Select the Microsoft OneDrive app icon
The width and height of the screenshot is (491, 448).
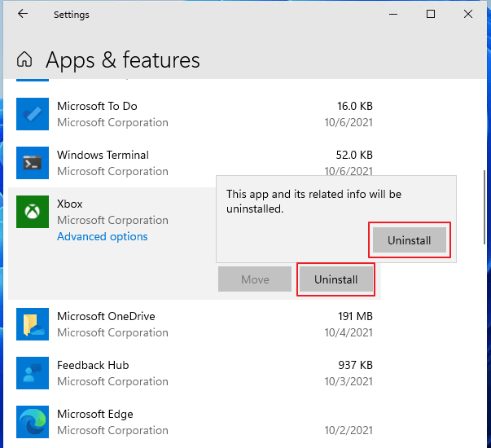pos(33,324)
